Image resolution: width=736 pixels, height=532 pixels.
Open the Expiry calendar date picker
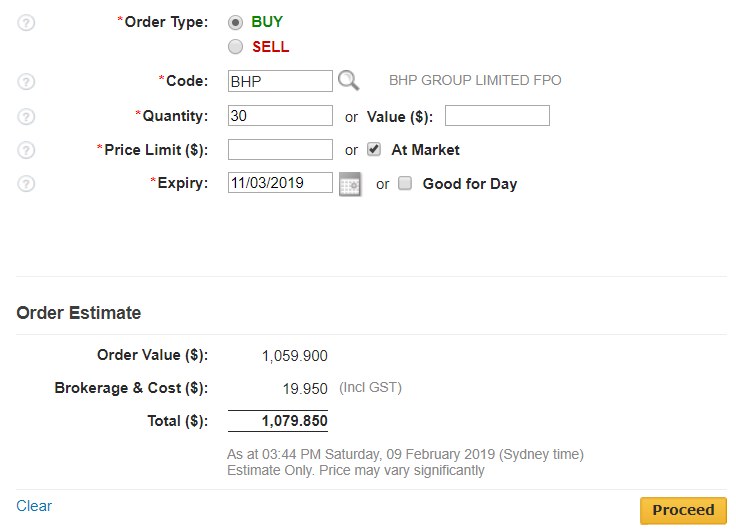click(x=349, y=184)
